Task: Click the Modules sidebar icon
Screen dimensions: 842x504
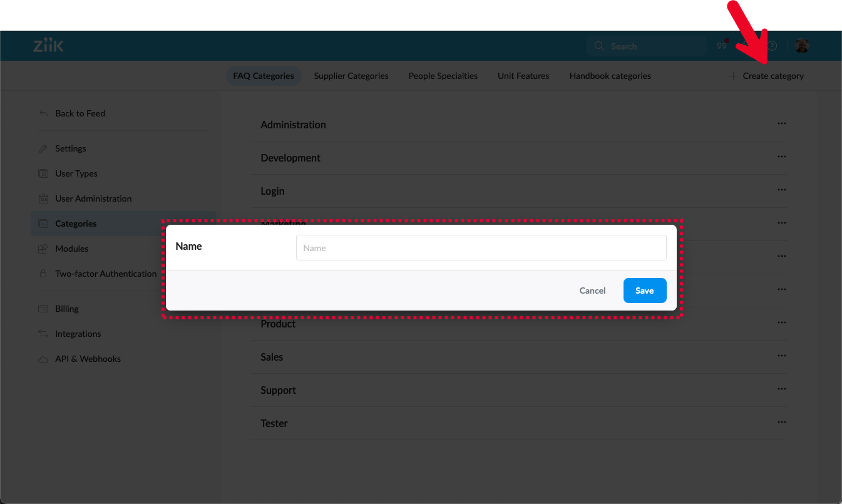Action: click(43, 249)
